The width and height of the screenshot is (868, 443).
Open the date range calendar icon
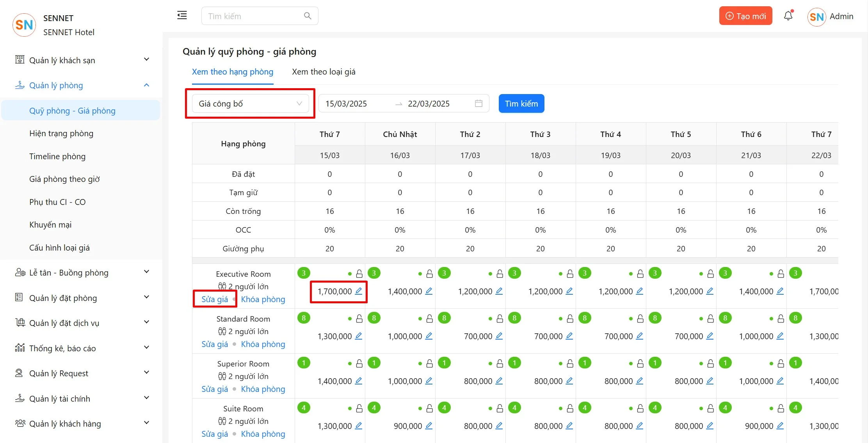click(478, 103)
